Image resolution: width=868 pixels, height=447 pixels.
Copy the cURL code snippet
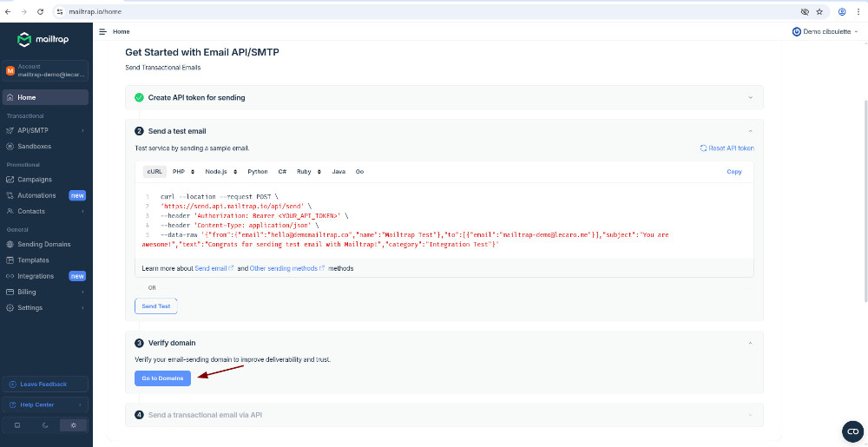733,172
